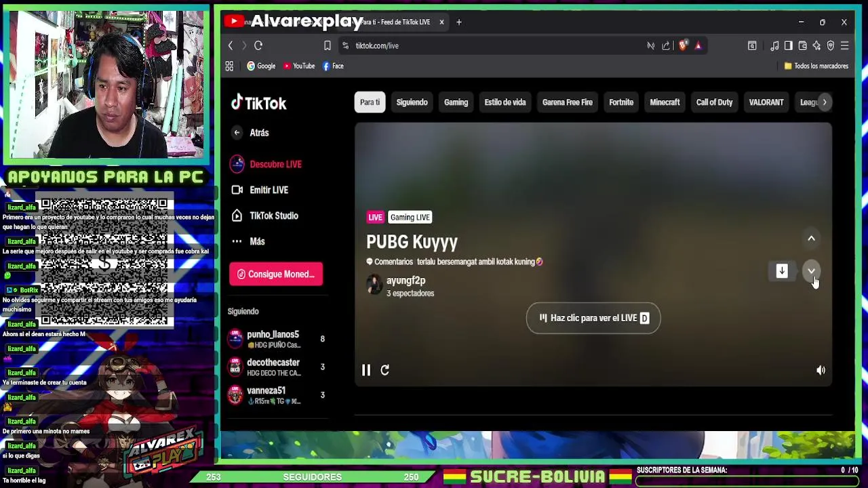This screenshot has height=488, width=868.
Task: Select the Minecraft tab
Action: (x=665, y=102)
